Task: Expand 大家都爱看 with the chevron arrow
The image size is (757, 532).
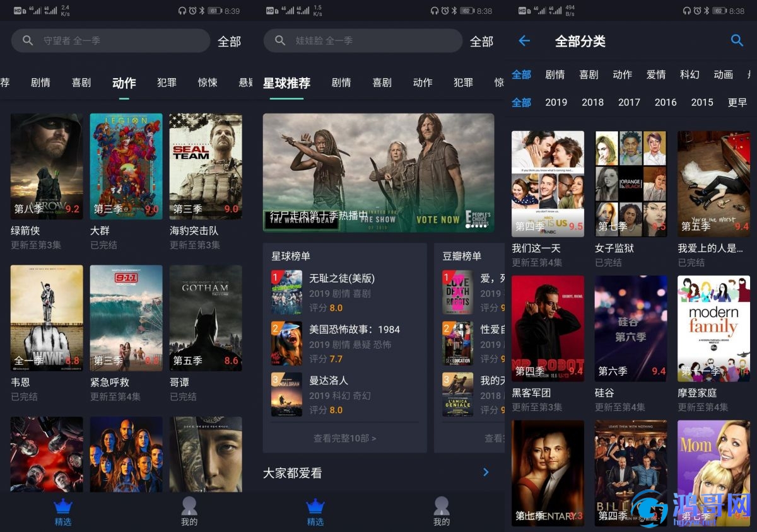Action: 486,472
